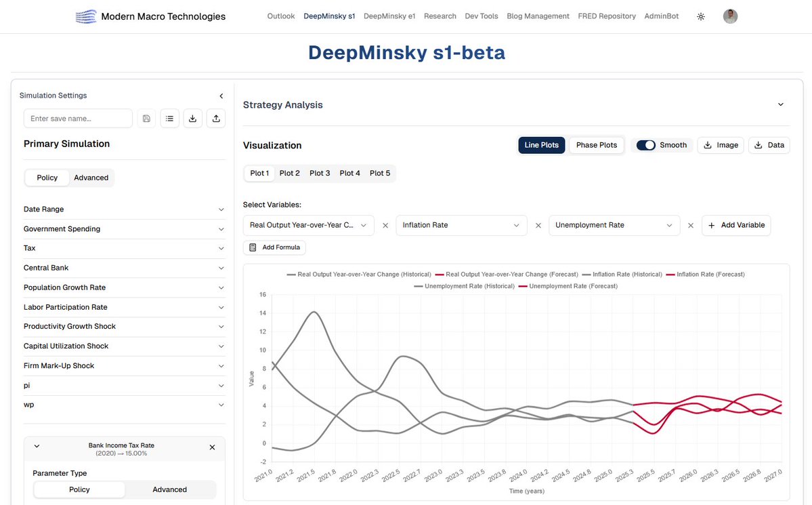812x505 pixels.
Task: Collapse the Simulation Settings sidebar arrow
Action: (221, 96)
